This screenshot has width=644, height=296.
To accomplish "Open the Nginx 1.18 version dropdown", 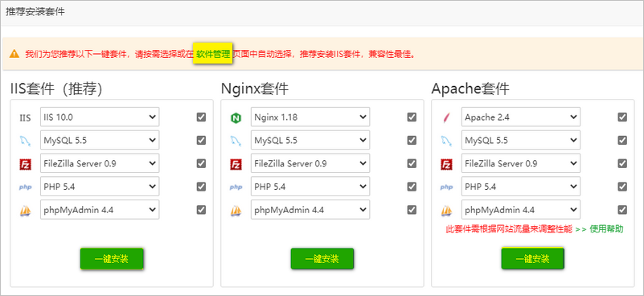I will (310, 117).
